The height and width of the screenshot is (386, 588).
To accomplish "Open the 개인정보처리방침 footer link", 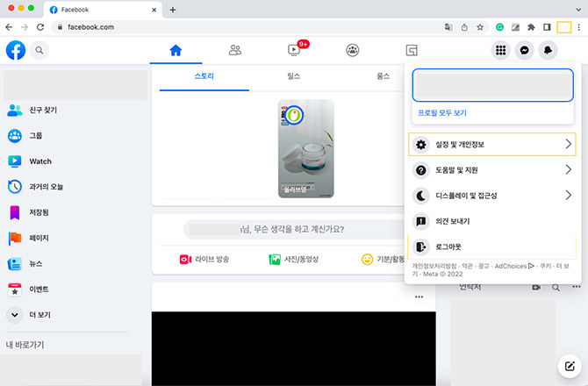I will pyautogui.click(x=434, y=266).
